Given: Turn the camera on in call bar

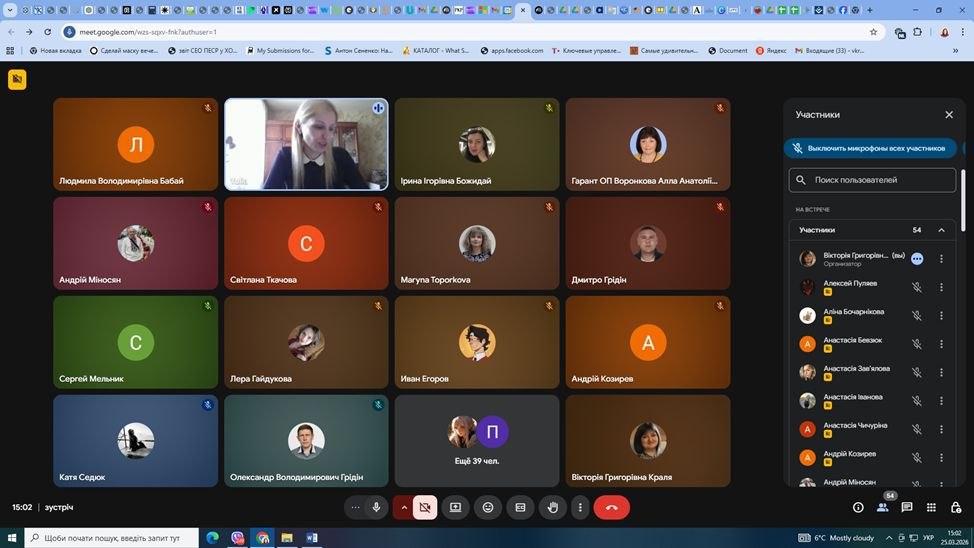Looking at the screenshot, I should click(424, 507).
